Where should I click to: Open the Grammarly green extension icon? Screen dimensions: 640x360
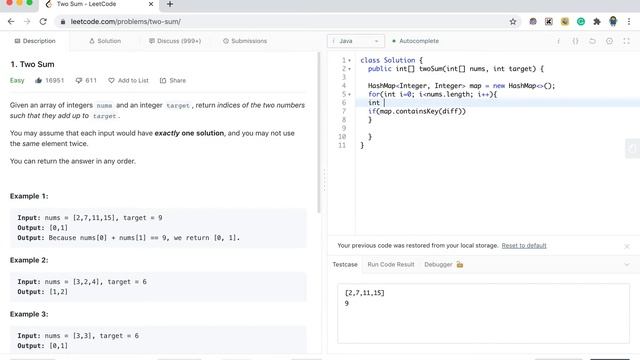tap(581, 22)
